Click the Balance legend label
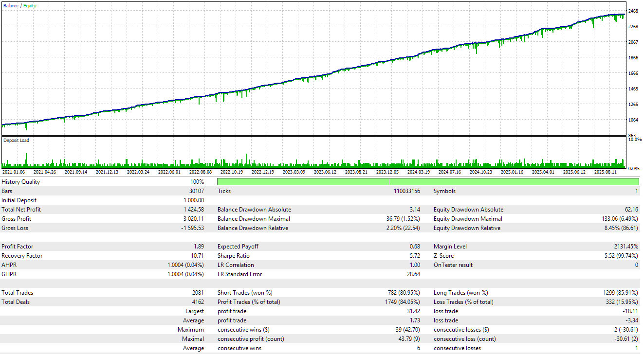 tap(11, 6)
